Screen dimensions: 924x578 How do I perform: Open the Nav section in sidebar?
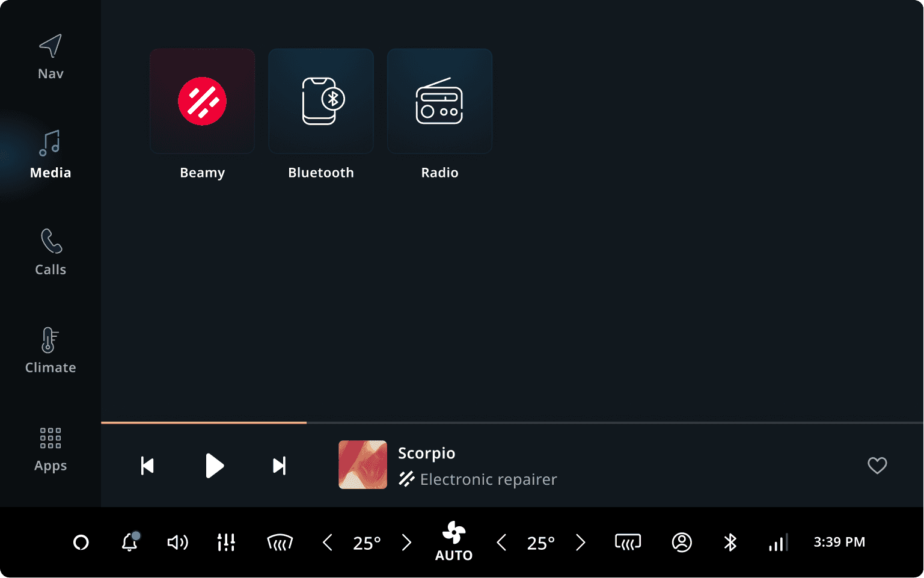coord(50,58)
